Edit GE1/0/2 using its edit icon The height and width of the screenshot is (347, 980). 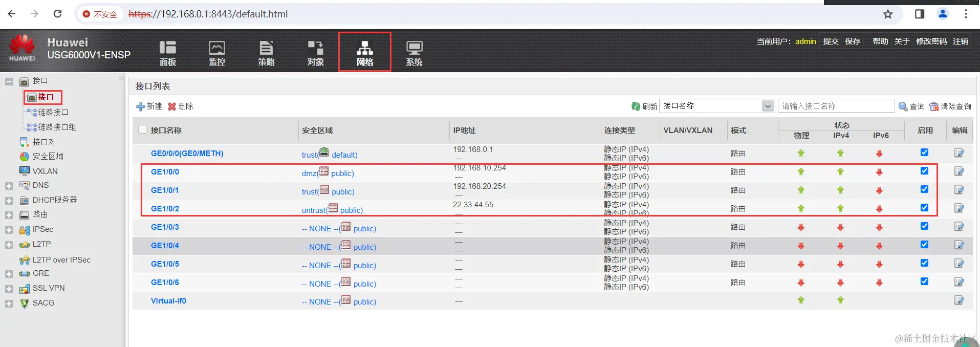959,208
